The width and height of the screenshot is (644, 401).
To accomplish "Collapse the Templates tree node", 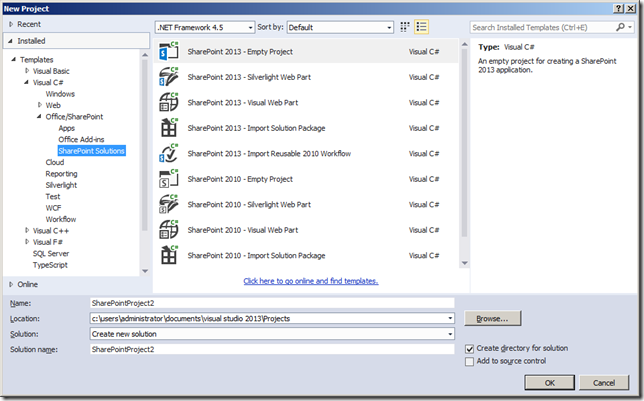I will point(14,60).
